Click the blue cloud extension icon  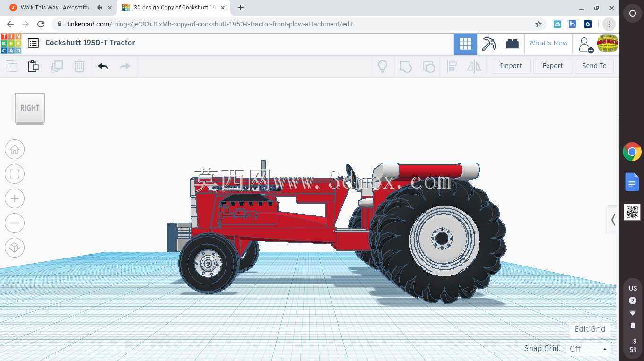[557, 24]
